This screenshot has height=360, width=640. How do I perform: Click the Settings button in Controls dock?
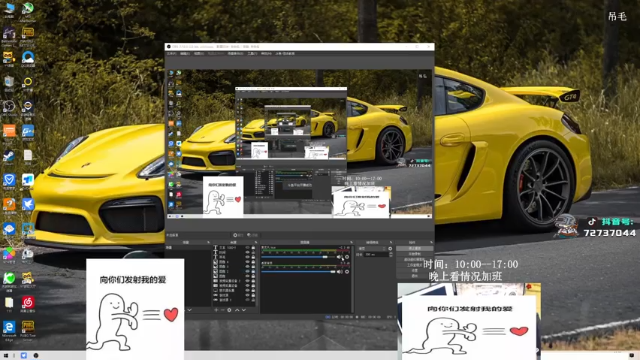click(x=415, y=270)
